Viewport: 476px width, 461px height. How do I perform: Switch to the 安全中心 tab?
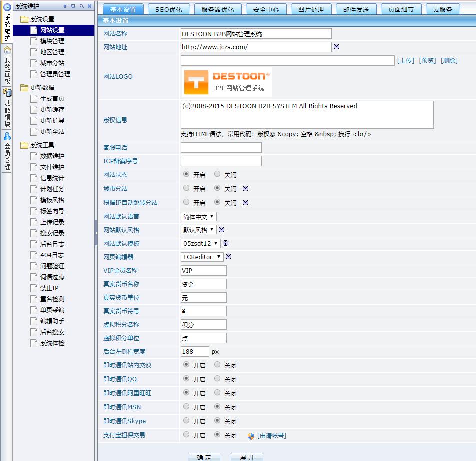(266, 9)
